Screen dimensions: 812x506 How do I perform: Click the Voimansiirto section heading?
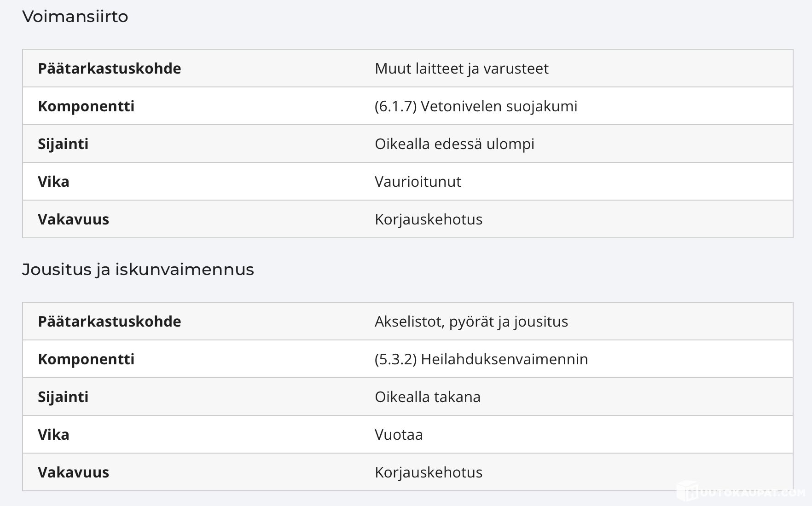click(x=75, y=17)
